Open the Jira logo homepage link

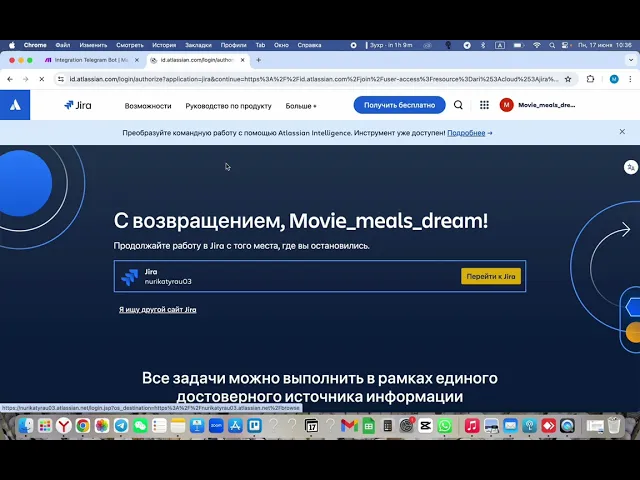click(x=78, y=105)
